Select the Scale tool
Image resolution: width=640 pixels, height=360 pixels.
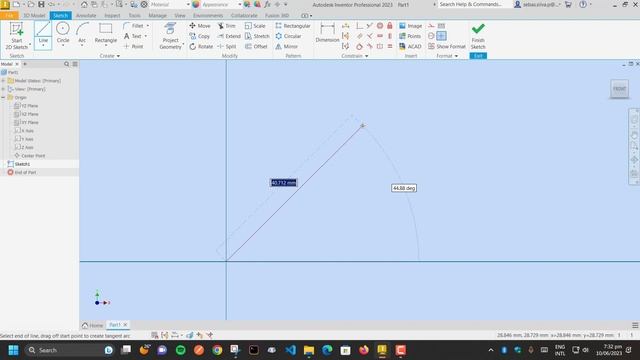point(255,26)
